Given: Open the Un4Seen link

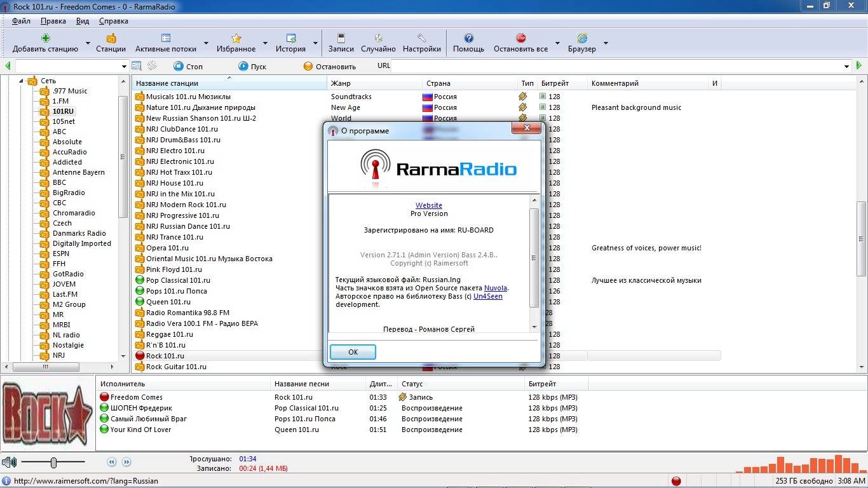Looking at the screenshot, I should click(488, 296).
